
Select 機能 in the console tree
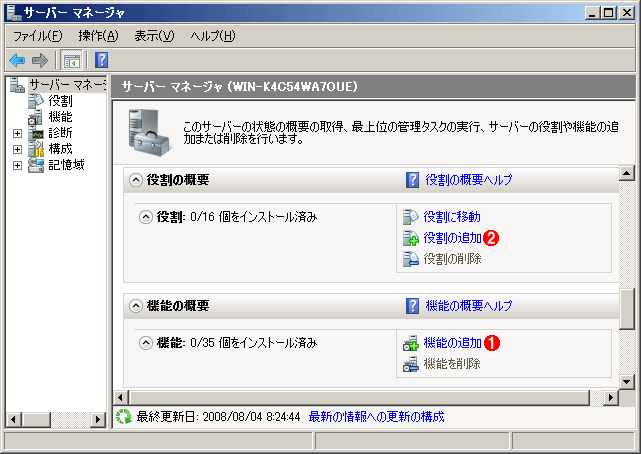61,117
